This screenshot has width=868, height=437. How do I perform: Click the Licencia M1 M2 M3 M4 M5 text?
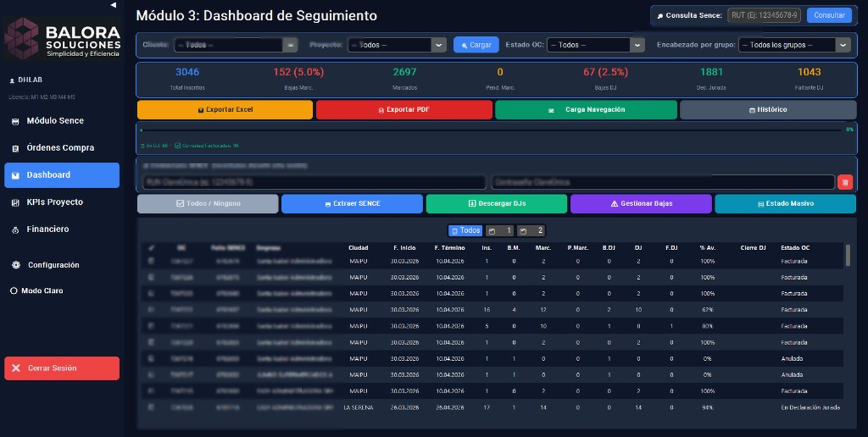click(41, 98)
